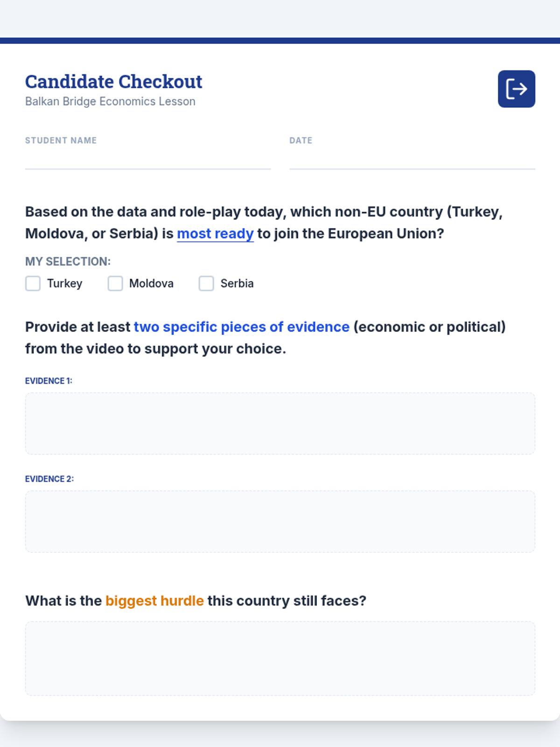
Task: Click the blue "two specific pieces of evidence" text
Action: tap(241, 327)
